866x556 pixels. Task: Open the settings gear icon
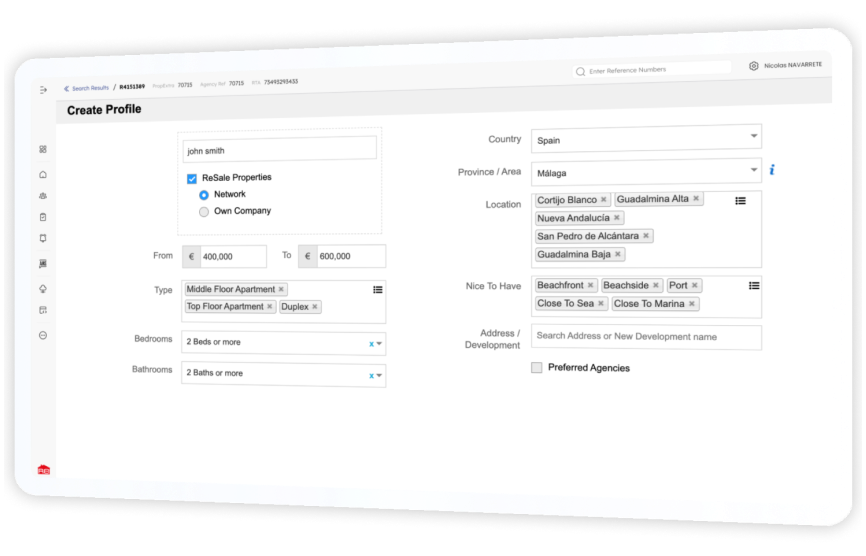pyautogui.click(x=753, y=66)
